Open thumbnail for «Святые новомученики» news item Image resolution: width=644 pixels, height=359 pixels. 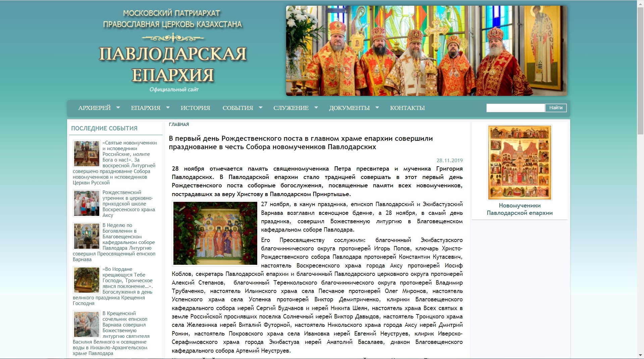(87, 154)
